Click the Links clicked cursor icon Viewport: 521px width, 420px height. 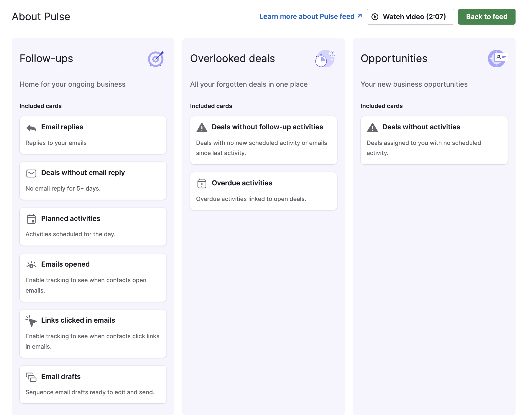tap(31, 321)
